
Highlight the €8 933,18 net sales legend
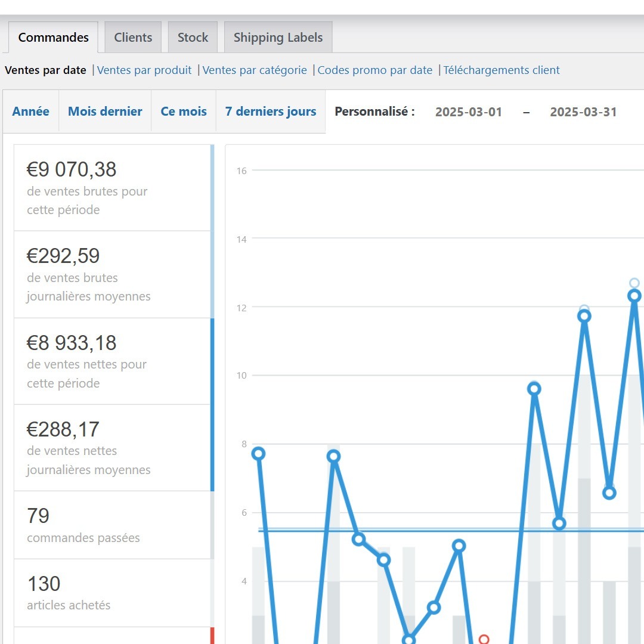pyautogui.click(x=114, y=361)
